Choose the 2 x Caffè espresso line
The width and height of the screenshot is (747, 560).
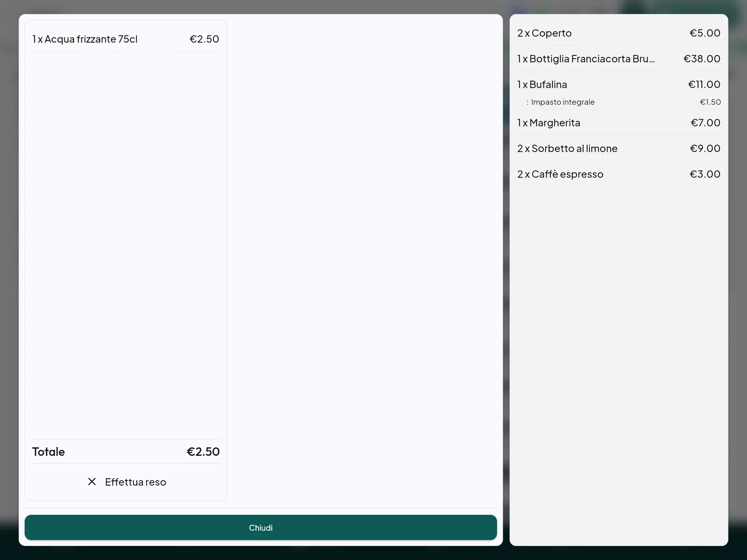click(619, 174)
